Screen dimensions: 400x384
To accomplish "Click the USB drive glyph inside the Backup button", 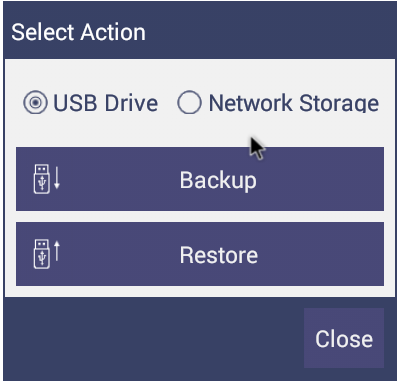I will coord(42,179).
